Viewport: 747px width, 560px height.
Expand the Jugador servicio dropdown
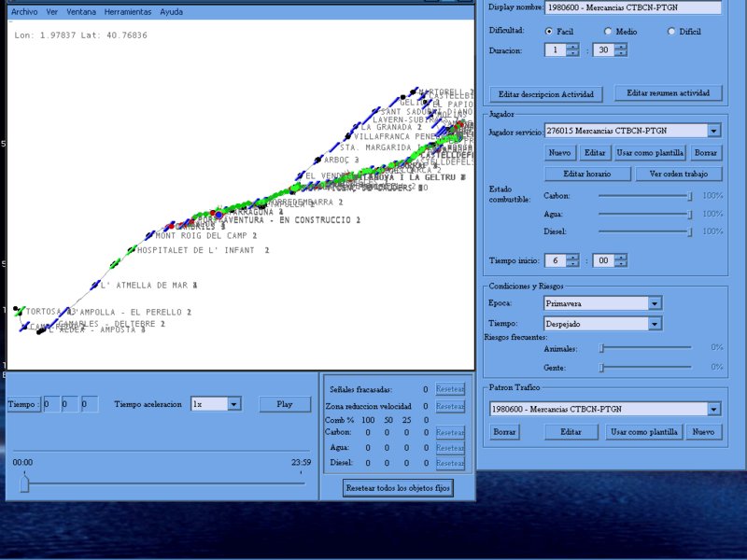point(713,132)
